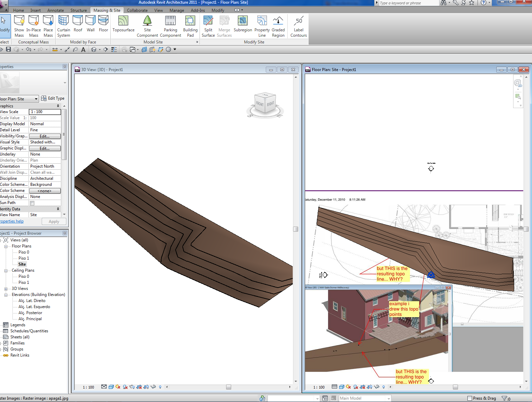The width and height of the screenshot is (532, 402).
Task: Open the Floor Plan: Site type dropdown
Action: pyautogui.click(x=36, y=99)
